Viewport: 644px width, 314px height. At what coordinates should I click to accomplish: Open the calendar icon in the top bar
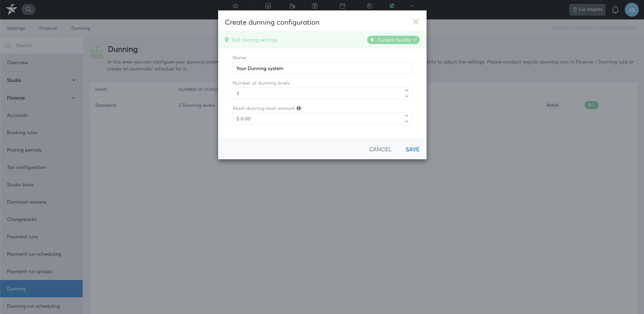[342, 6]
